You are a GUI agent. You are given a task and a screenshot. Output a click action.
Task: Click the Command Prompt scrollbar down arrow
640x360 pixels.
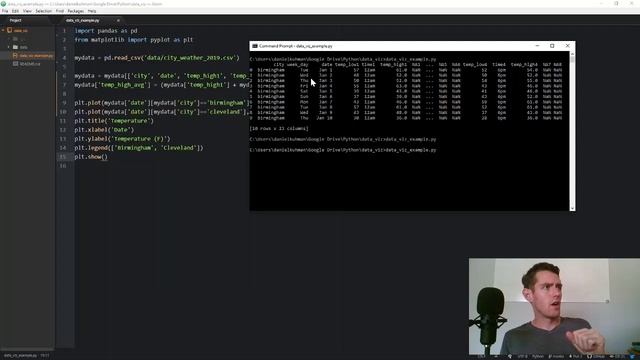572,208
